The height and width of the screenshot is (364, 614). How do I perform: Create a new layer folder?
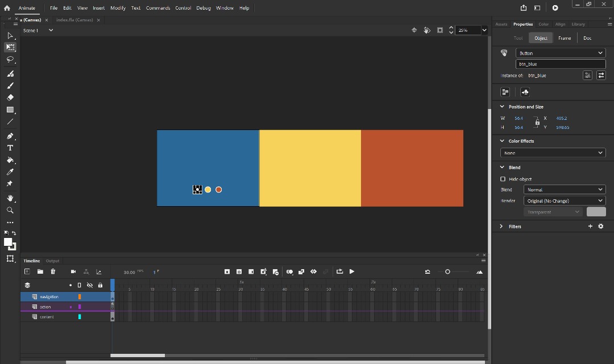[40, 271]
